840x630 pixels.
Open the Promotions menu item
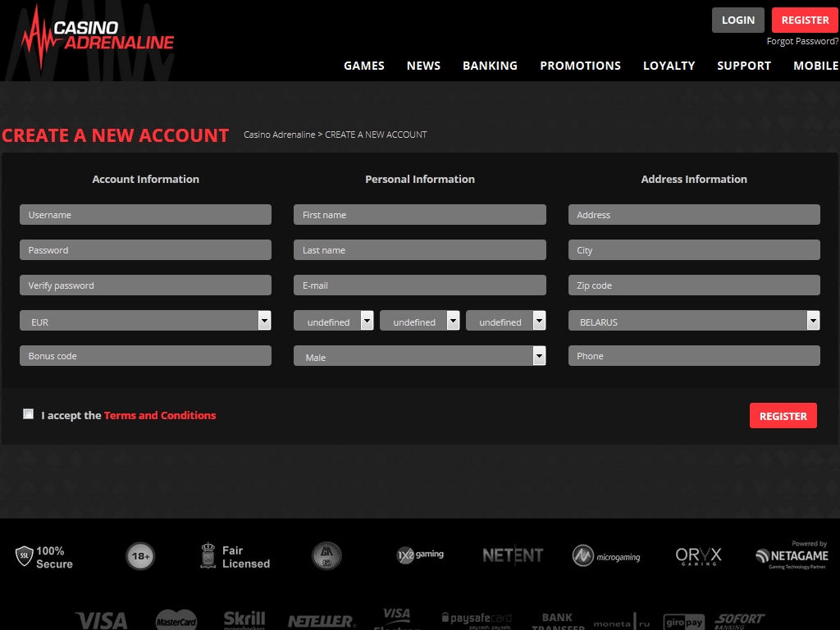(580, 66)
